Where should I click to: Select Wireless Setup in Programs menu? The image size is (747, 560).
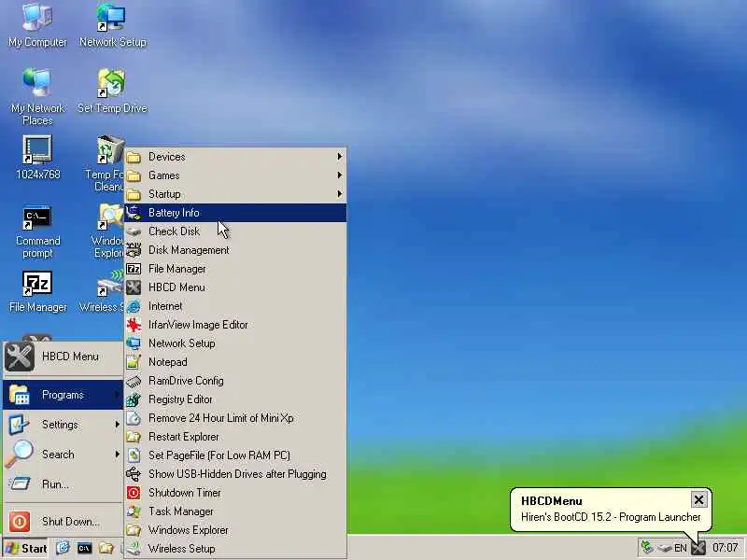235,549
